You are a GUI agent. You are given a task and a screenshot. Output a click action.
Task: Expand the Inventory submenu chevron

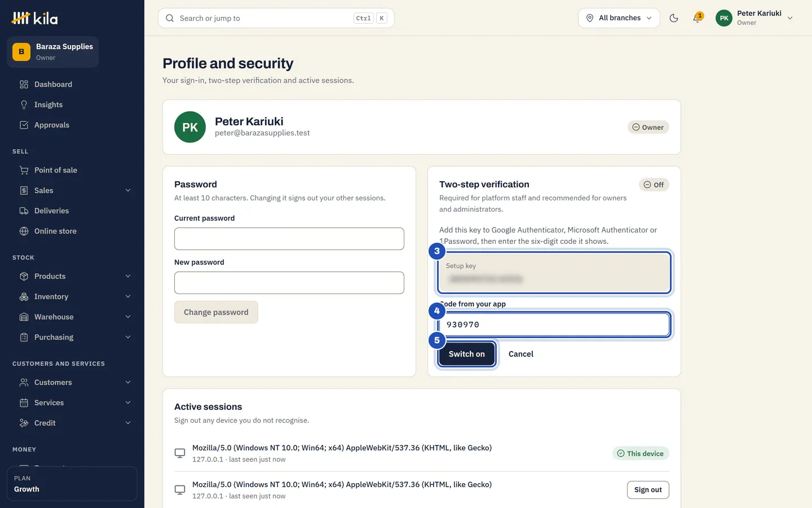[x=128, y=296]
